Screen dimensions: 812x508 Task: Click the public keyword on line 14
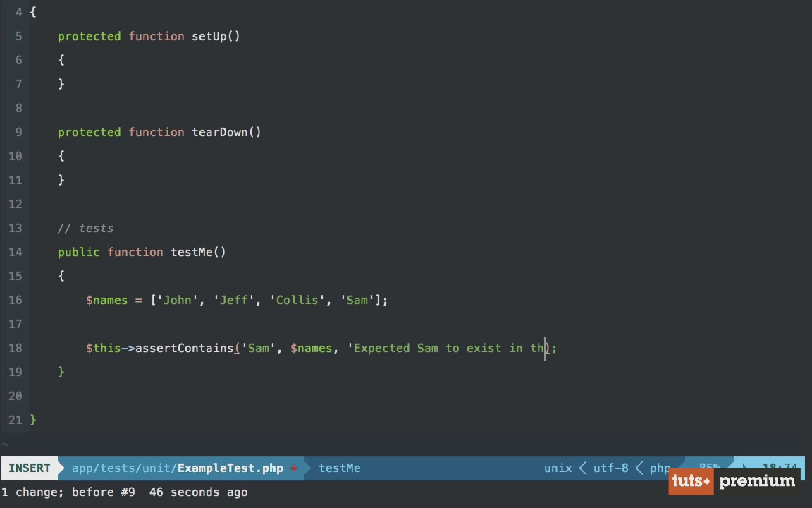click(x=79, y=252)
